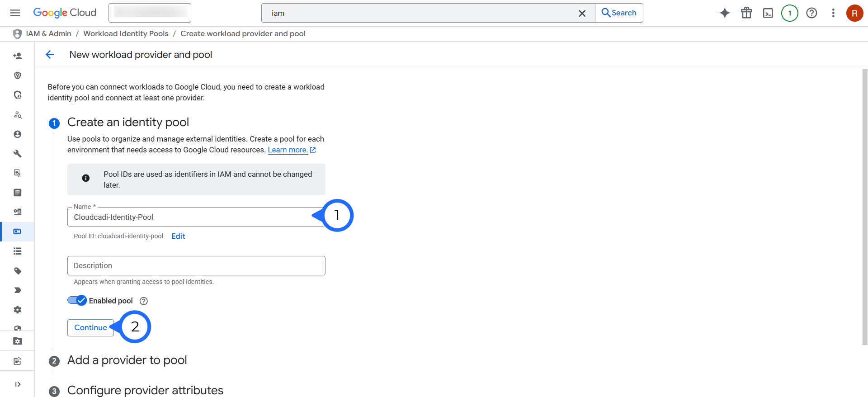Open the Learn more link

click(288, 150)
